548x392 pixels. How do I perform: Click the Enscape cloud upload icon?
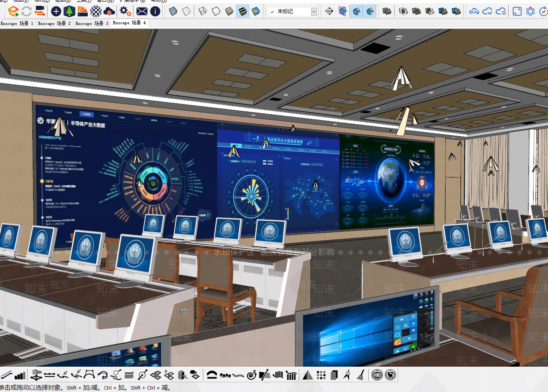point(109,12)
